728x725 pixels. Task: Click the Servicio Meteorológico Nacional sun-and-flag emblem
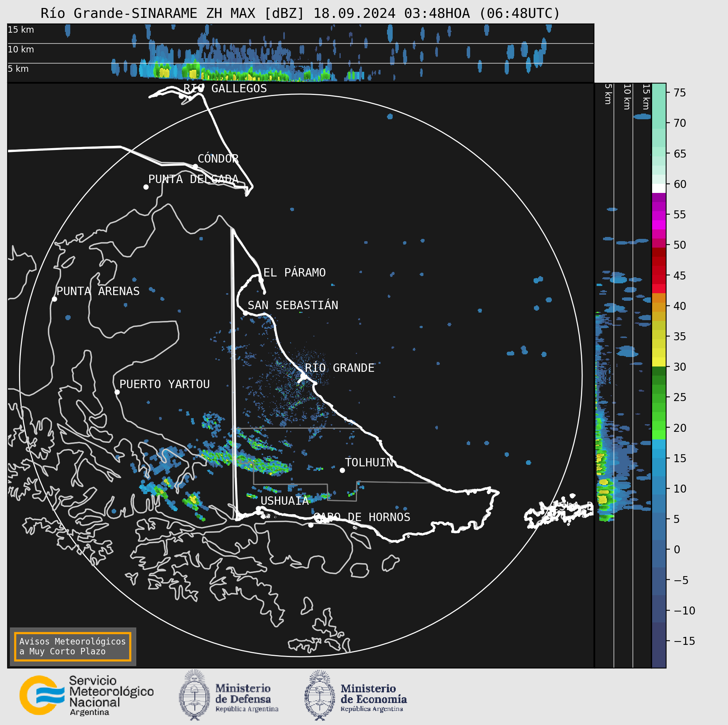(42, 695)
